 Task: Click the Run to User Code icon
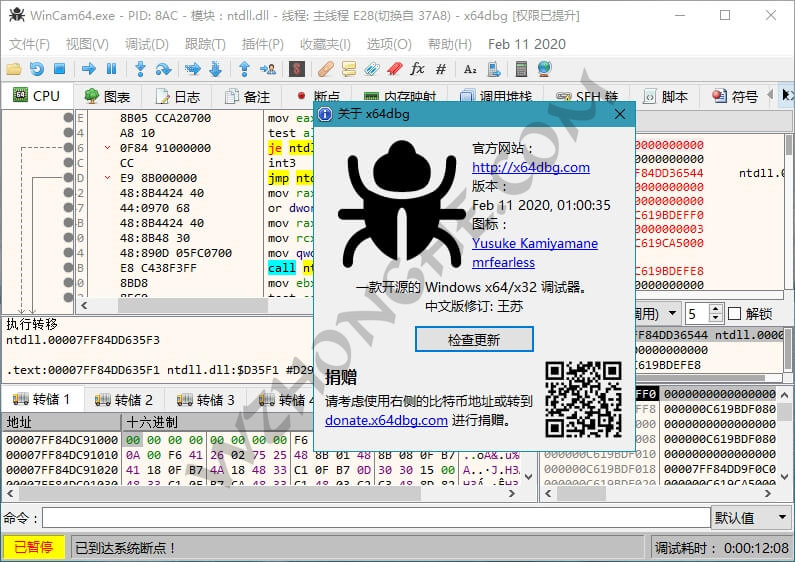[268, 68]
